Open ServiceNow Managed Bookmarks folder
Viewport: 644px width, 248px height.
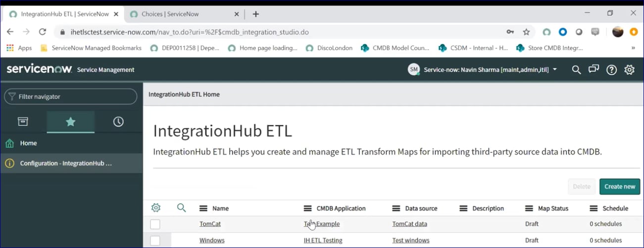coord(91,48)
